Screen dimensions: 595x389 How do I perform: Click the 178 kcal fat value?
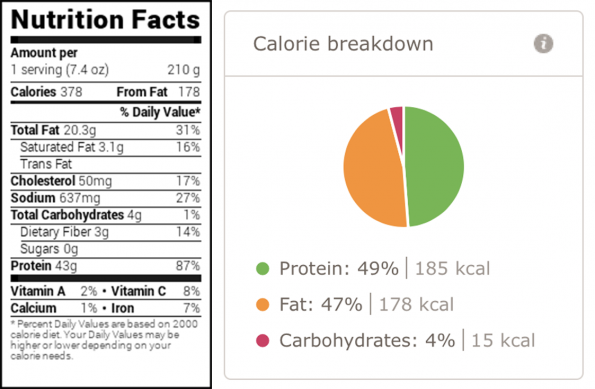click(x=416, y=304)
